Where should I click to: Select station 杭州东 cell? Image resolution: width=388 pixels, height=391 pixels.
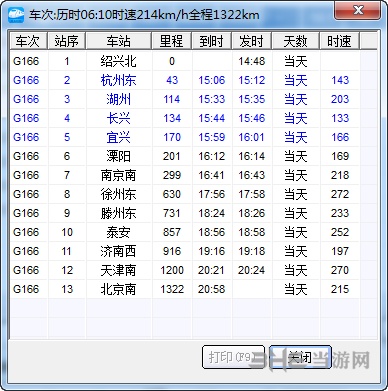pos(119,80)
